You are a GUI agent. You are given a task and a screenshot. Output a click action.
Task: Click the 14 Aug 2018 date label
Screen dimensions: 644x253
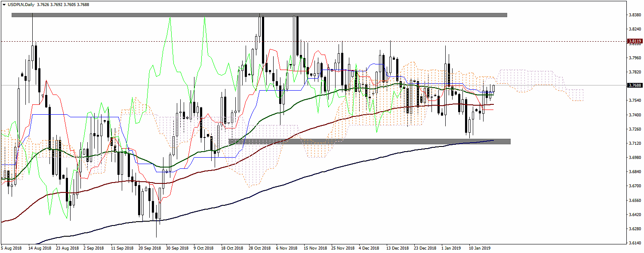point(40,248)
